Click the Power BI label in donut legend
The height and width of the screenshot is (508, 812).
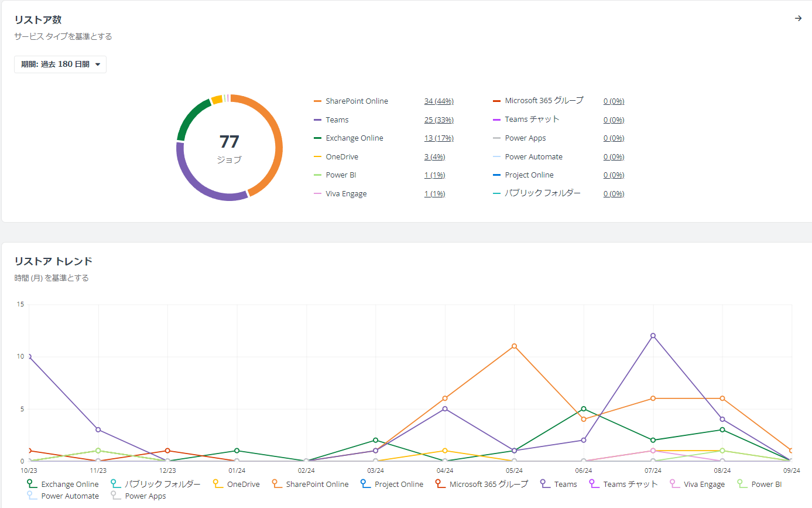coord(341,175)
